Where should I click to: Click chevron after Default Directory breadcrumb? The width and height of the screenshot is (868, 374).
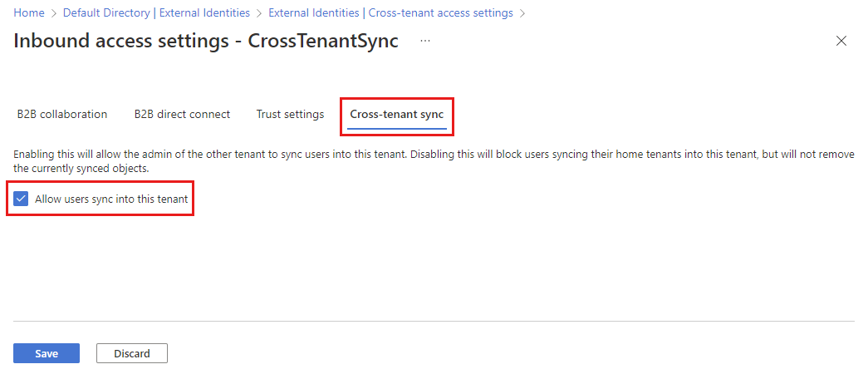[x=259, y=13]
